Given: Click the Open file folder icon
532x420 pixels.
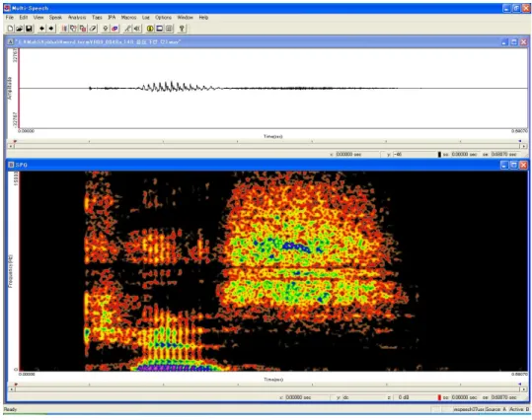Looking at the screenshot, I should (x=20, y=29).
